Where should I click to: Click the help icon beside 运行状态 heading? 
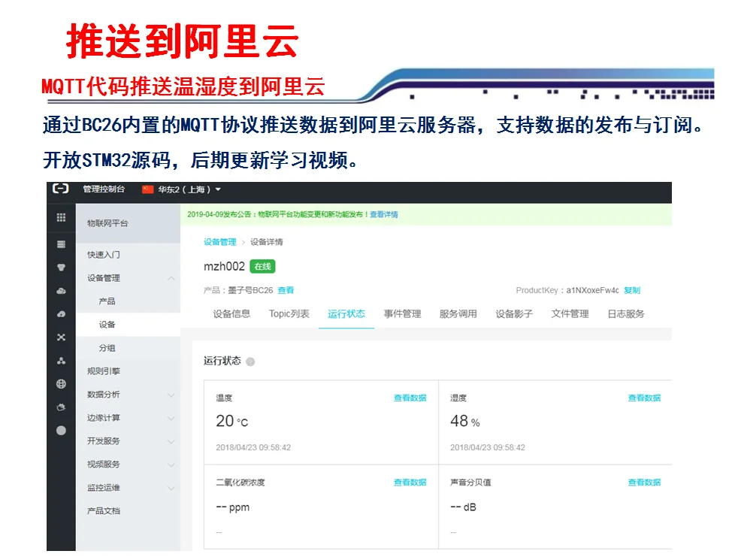click(x=250, y=362)
